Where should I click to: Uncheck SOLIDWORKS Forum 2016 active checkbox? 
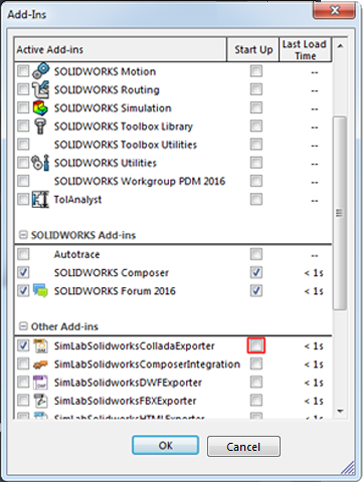coord(23,291)
